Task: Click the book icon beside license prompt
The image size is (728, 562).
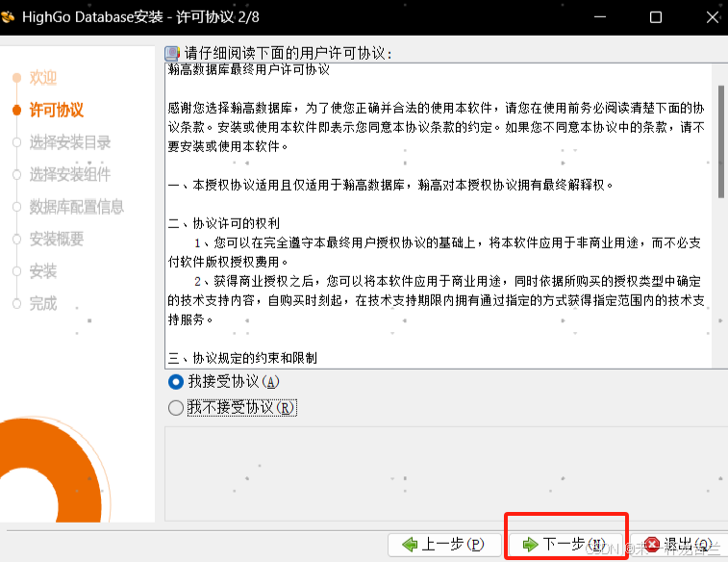Action: tap(172, 54)
